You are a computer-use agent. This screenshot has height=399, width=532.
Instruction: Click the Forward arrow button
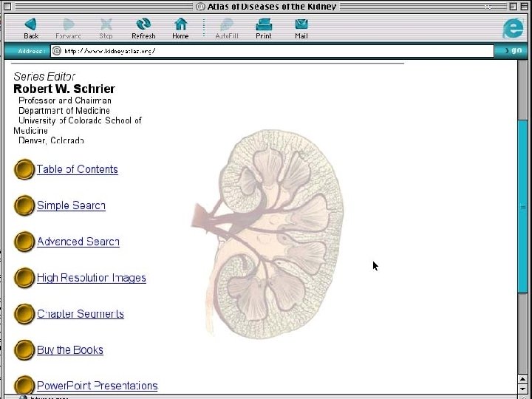[x=68, y=29]
